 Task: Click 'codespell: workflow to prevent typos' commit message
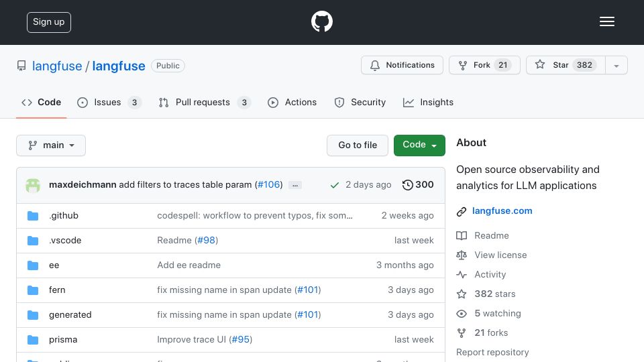(255, 215)
